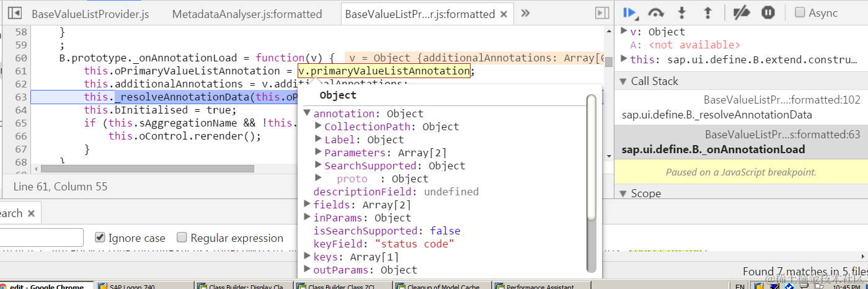Click the EN language indicator in tray
868x289 pixels.
pyautogui.click(x=740, y=287)
